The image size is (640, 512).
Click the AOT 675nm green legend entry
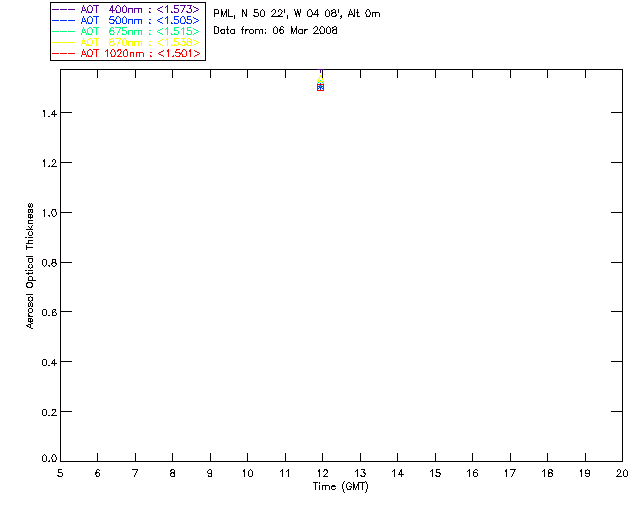point(127,31)
